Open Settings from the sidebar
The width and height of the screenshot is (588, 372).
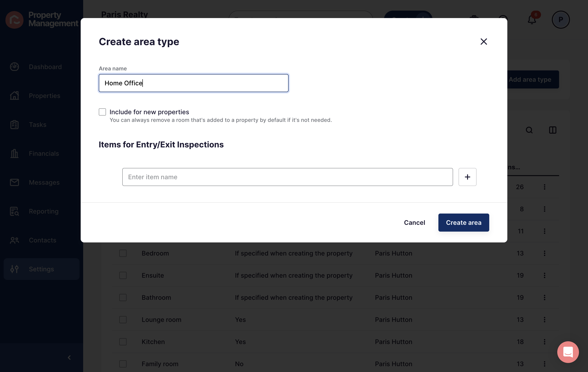click(42, 269)
